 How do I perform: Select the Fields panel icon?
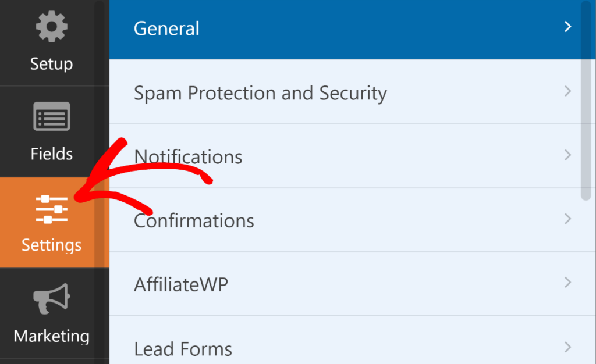pyautogui.click(x=51, y=116)
